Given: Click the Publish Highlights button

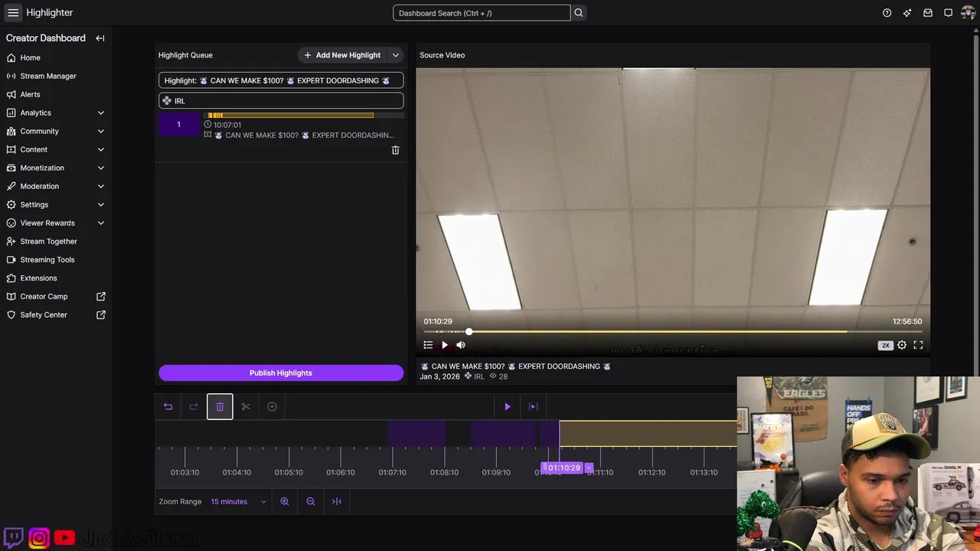Looking at the screenshot, I should pos(281,373).
